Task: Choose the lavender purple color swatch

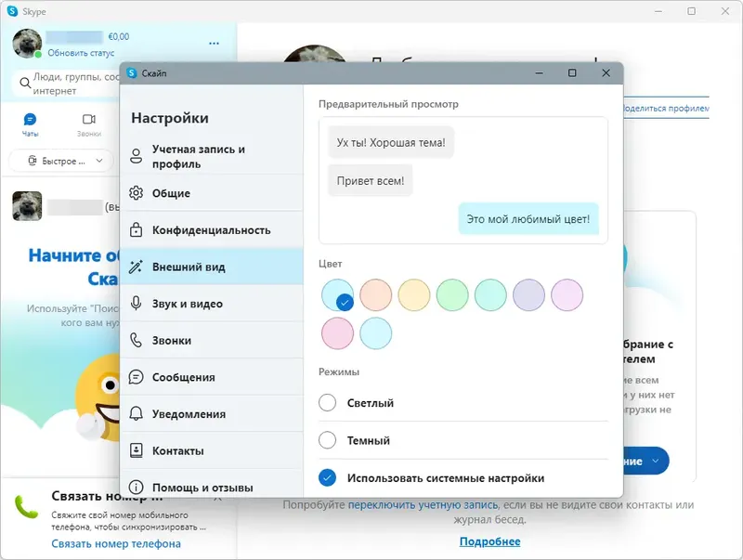Action: (x=528, y=294)
